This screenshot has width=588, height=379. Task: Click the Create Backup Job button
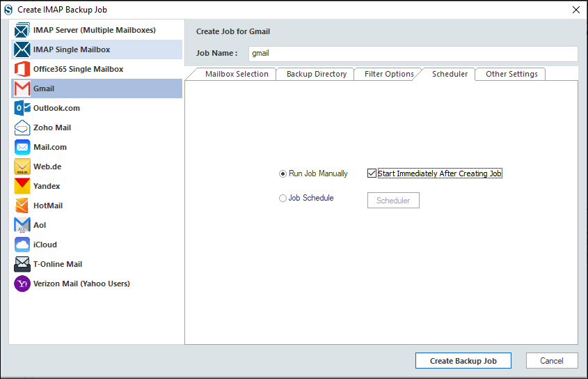463,361
